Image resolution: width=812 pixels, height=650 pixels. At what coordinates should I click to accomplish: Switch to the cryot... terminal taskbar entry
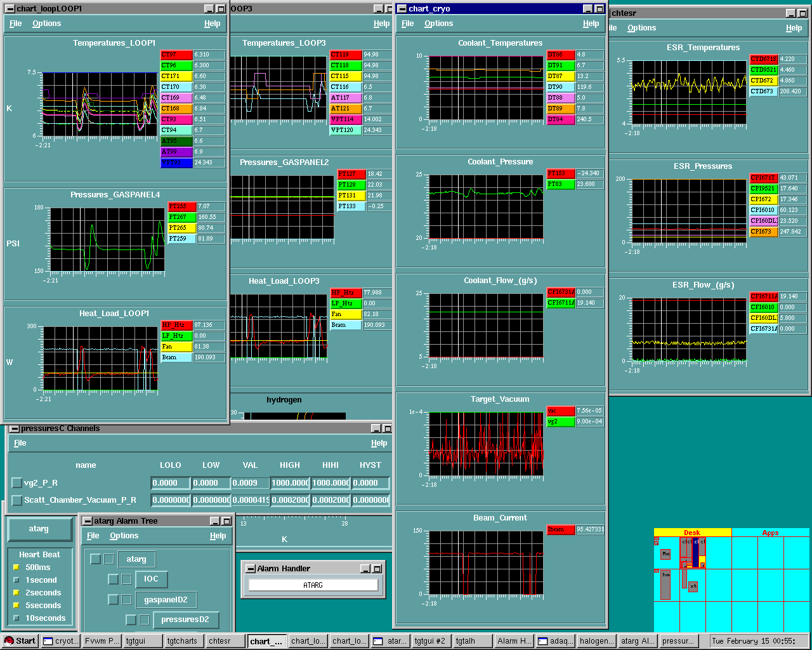point(61,641)
